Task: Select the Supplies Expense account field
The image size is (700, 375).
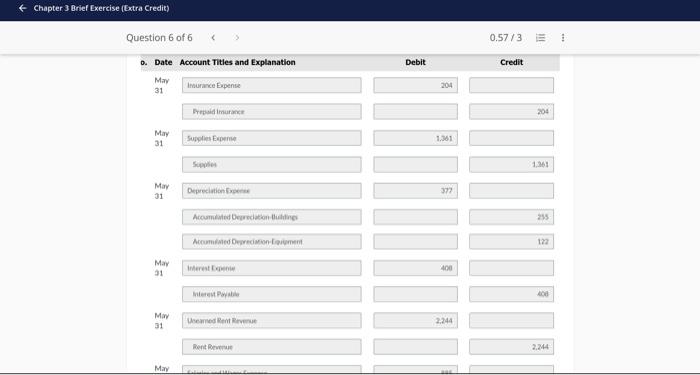Action: tap(271, 138)
